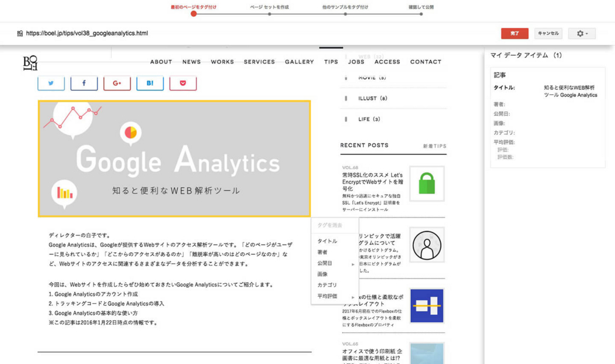Screen dimensions: 615x364
Task: Click the 平均評価: field in data panel
Action: 504,142
